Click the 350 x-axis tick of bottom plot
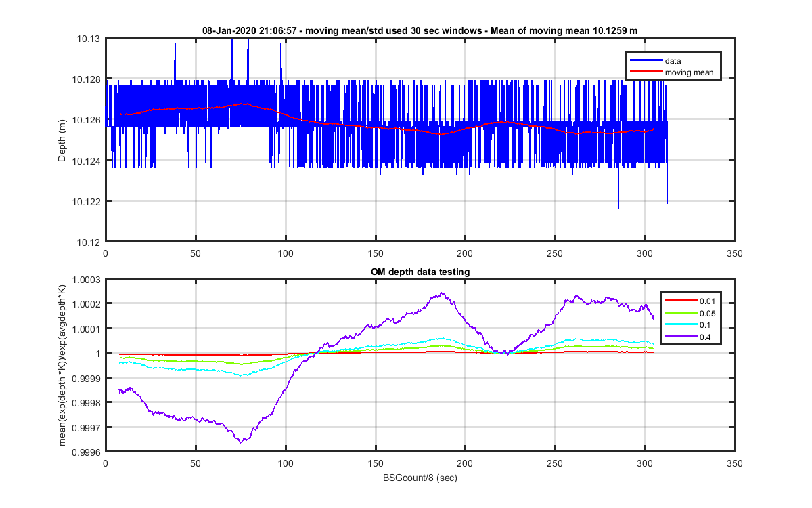This screenshot has height=508, width=812. [x=735, y=463]
